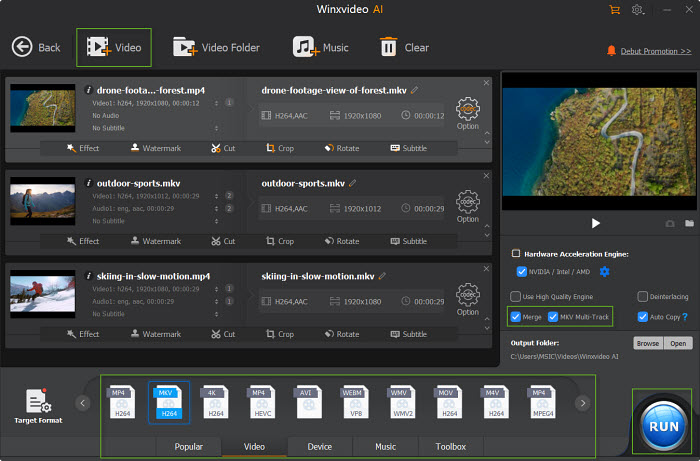Screen dimensions: 700x461
Task: Open the shopping cart icon
Action: (x=615, y=10)
